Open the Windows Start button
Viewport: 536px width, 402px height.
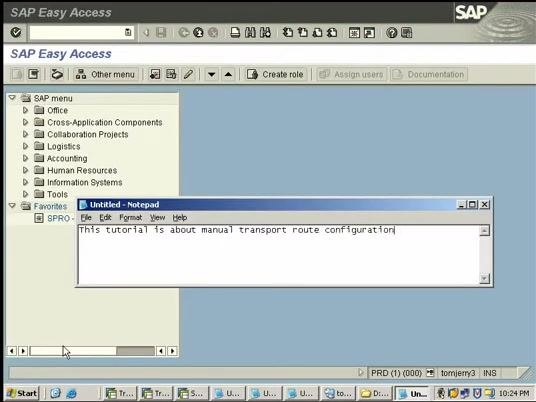click(x=22, y=393)
